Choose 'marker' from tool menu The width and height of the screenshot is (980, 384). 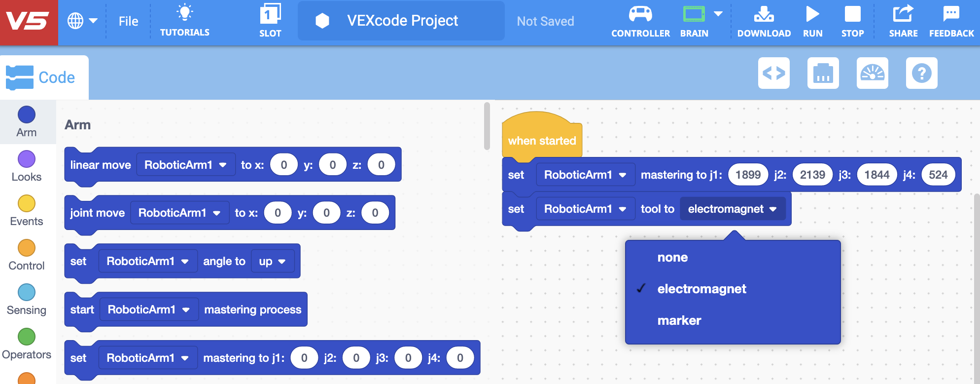[733, 320]
